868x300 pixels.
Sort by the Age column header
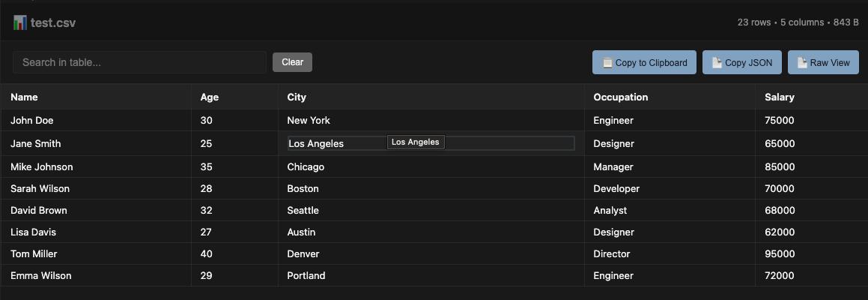tap(210, 97)
